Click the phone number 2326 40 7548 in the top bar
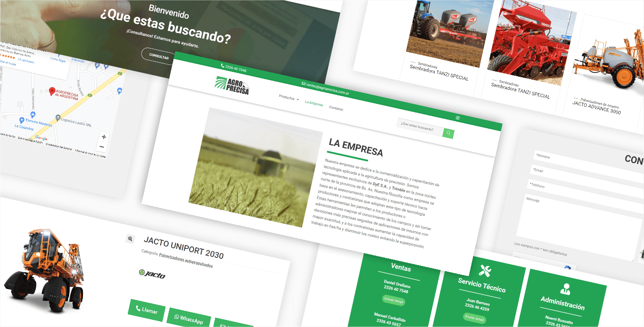The image size is (644, 327). [235, 70]
